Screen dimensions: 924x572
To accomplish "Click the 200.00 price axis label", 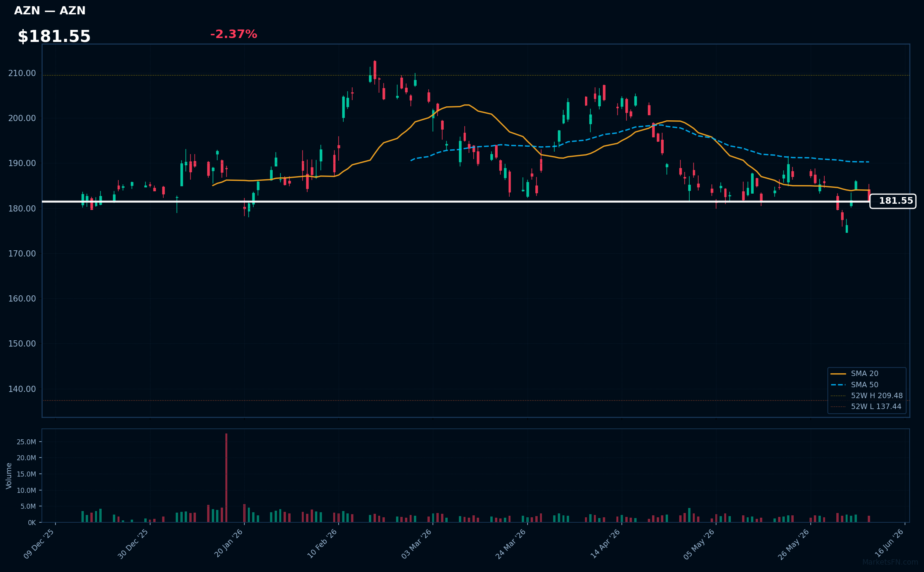I will point(22,118).
